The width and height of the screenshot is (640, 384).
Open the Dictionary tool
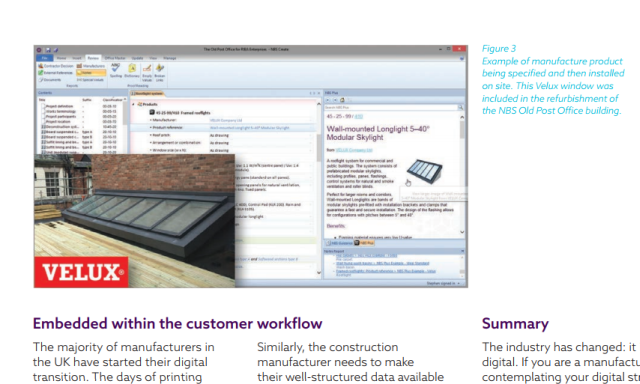pyautogui.click(x=132, y=71)
